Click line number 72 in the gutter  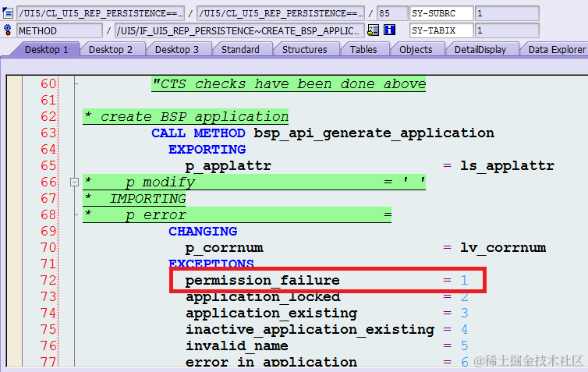click(49, 281)
